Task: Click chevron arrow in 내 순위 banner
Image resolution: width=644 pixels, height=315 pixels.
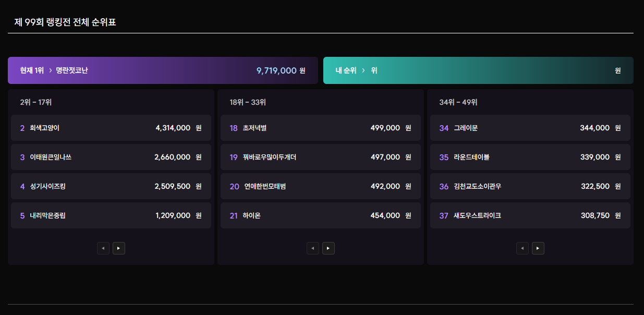Action: coord(363,70)
